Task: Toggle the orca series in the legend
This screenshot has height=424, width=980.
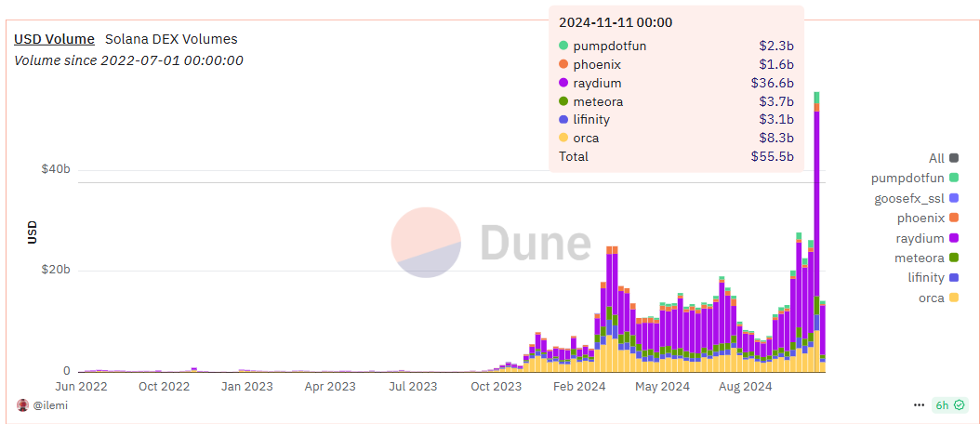Action: point(939,298)
